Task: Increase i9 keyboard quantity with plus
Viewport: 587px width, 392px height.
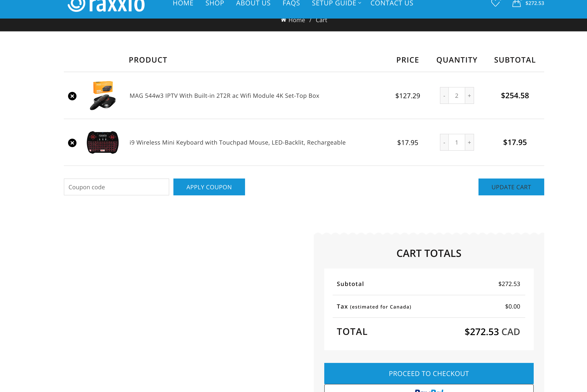Action: pos(469,142)
